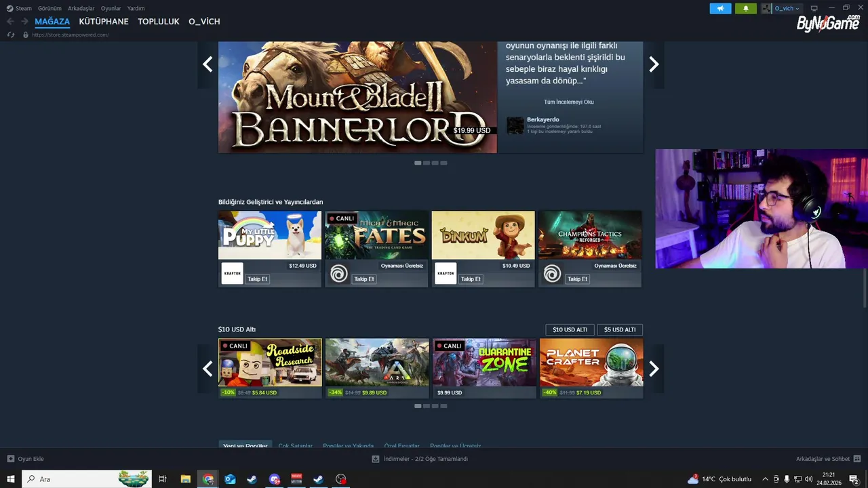Follow Krafton under My Little Puppy
The width and height of the screenshot is (868, 488).
point(258,279)
